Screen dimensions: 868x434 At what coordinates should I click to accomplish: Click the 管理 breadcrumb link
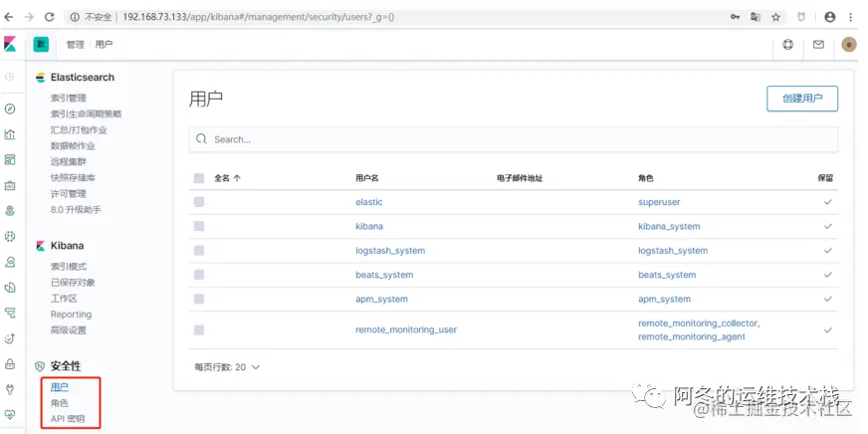coord(76,45)
